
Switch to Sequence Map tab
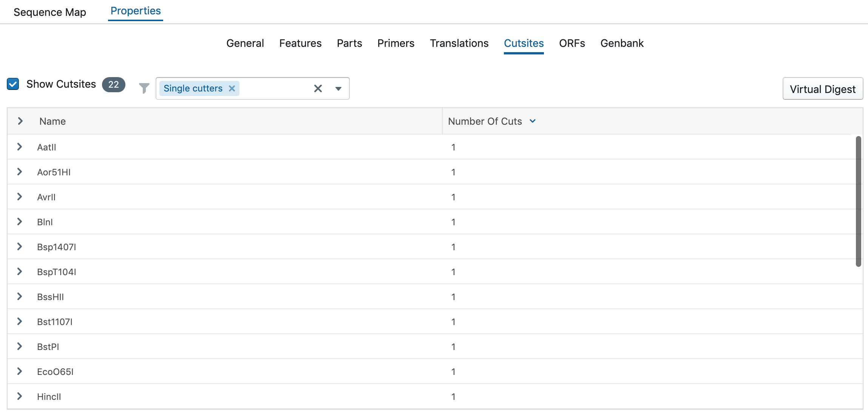pos(50,12)
